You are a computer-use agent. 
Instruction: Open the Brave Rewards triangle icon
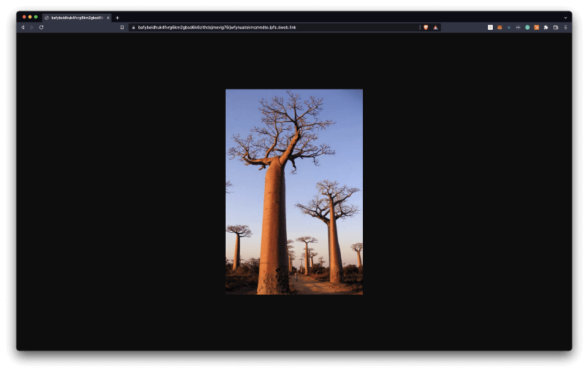tap(435, 27)
